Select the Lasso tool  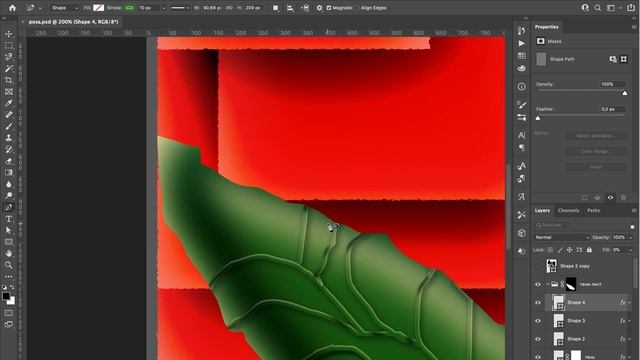point(9,57)
